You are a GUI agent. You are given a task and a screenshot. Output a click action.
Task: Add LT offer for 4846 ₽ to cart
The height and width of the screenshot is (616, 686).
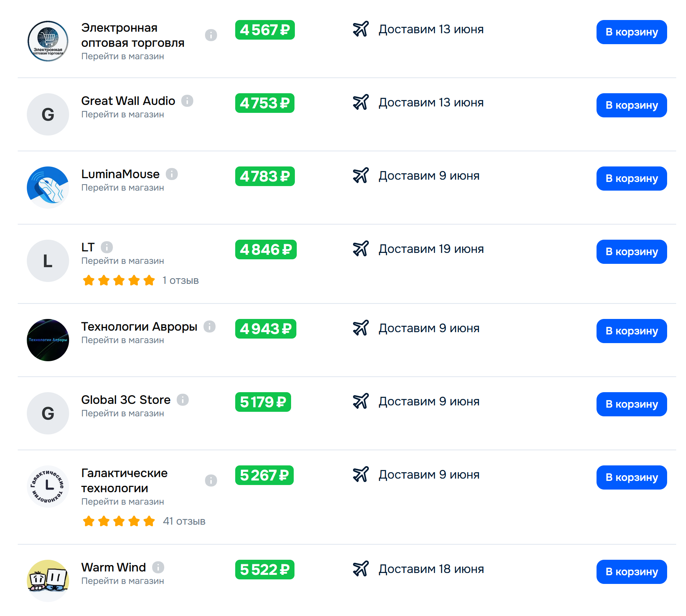coord(632,252)
